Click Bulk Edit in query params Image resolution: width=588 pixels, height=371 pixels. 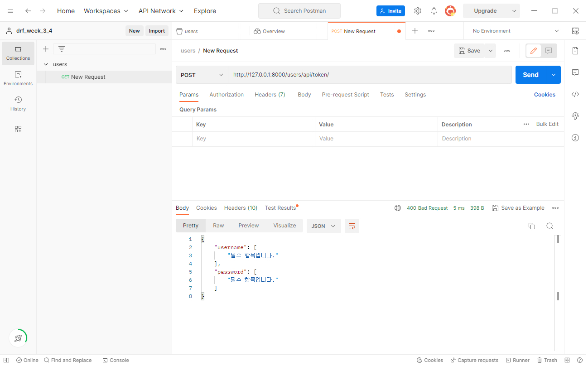tap(547, 124)
